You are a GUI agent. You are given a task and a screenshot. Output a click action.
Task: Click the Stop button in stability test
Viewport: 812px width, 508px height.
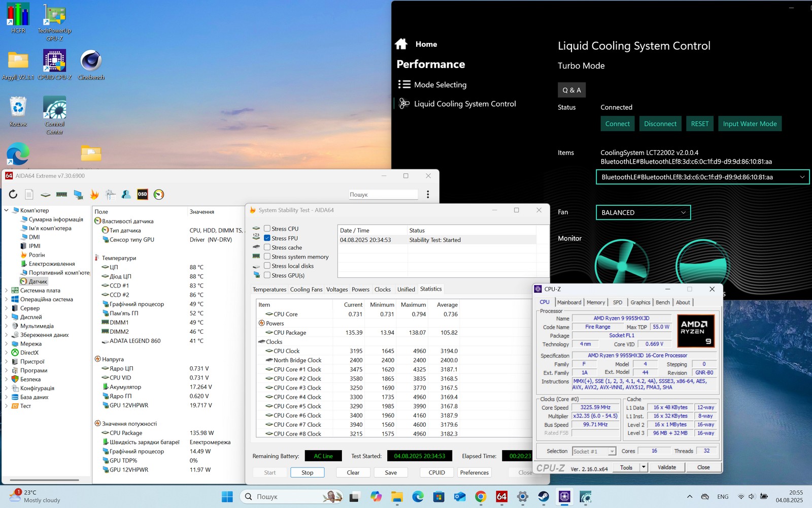pos(308,472)
